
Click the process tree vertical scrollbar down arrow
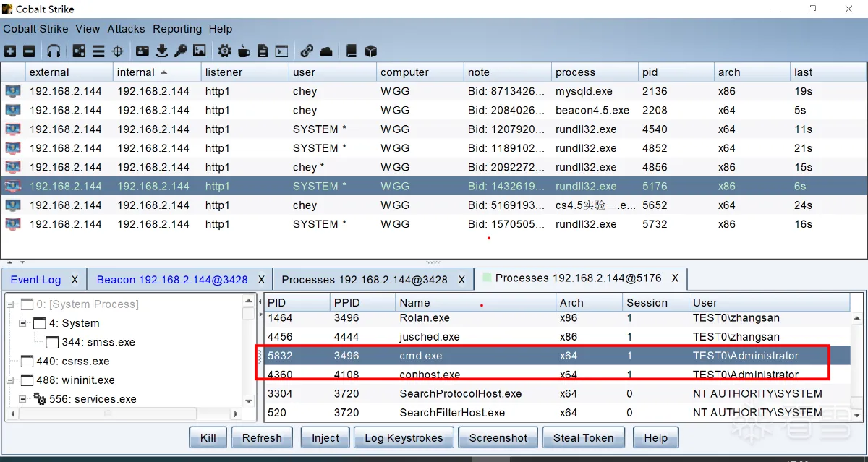tap(249, 401)
